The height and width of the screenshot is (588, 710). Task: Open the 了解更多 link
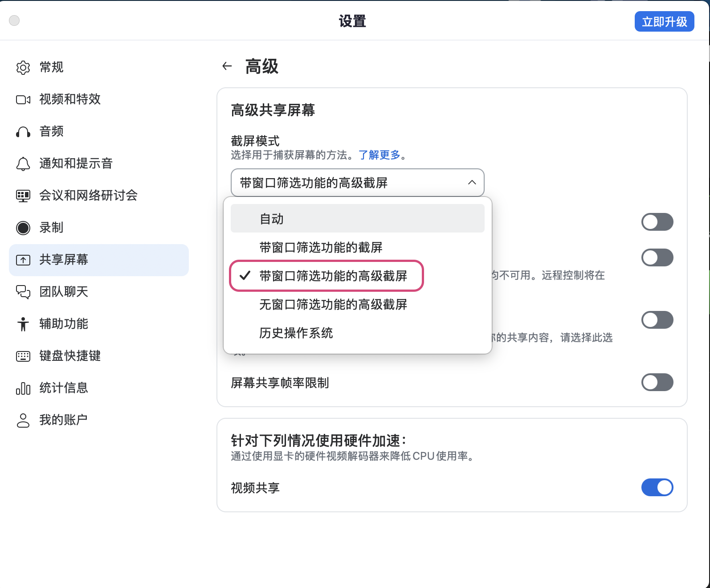(x=379, y=155)
